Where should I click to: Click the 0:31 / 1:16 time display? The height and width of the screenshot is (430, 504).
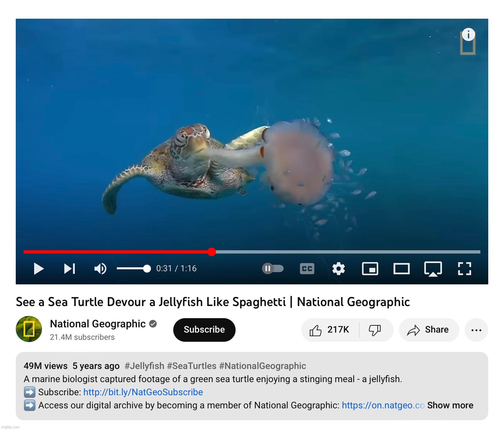tap(176, 269)
